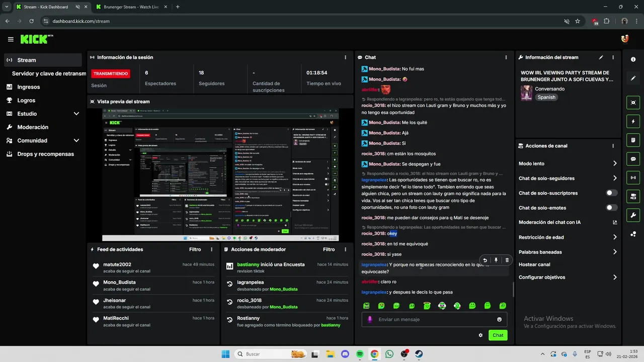
Task: Open chat settings gear next to Chat button
Action: click(480, 335)
